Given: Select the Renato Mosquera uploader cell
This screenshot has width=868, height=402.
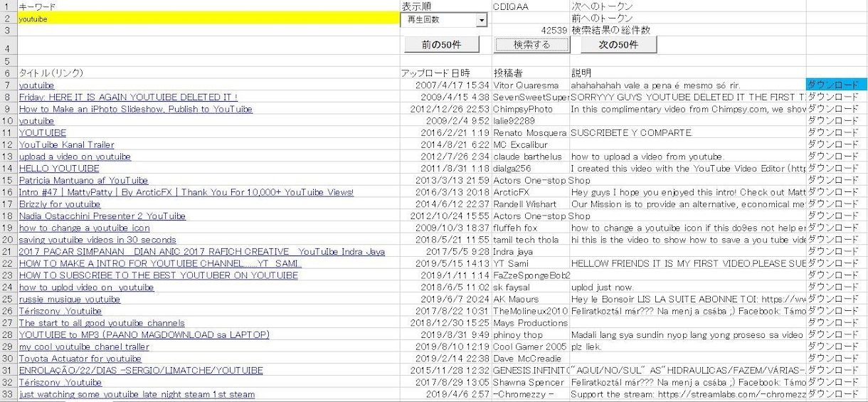Looking at the screenshot, I should tap(531, 132).
